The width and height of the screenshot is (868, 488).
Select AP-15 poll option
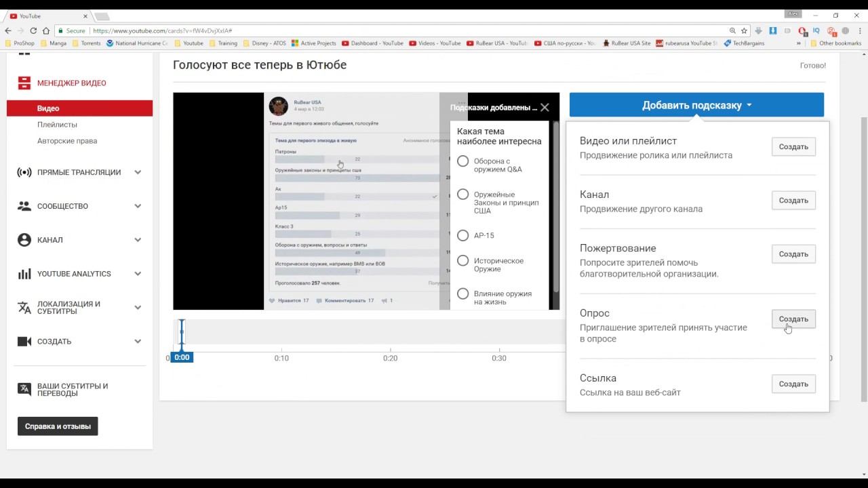pyautogui.click(x=462, y=235)
